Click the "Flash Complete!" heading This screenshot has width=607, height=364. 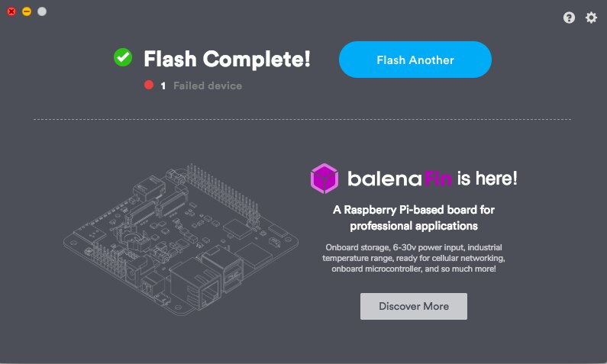pyautogui.click(x=227, y=59)
